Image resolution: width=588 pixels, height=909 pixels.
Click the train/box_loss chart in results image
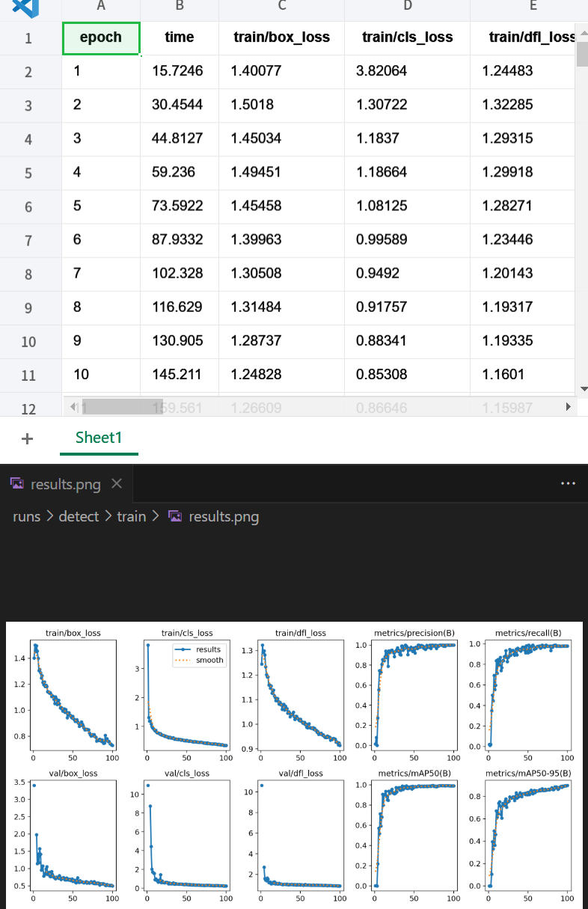tap(73, 688)
